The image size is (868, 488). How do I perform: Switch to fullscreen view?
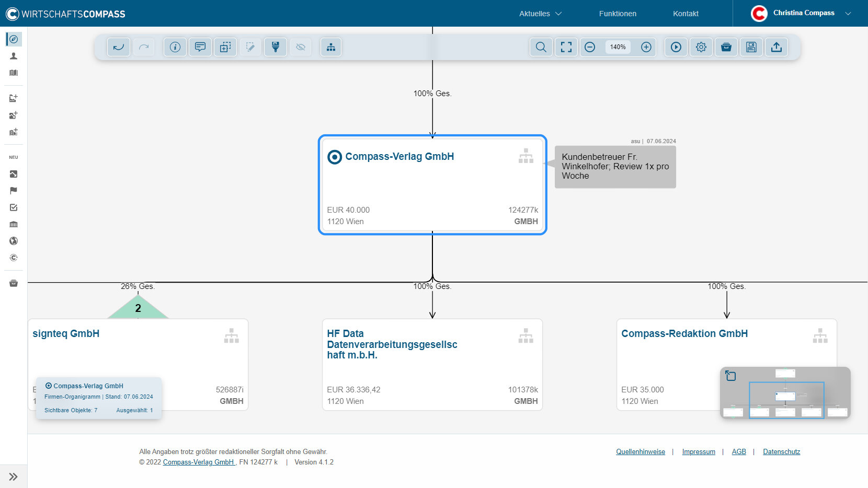(x=566, y=47)
